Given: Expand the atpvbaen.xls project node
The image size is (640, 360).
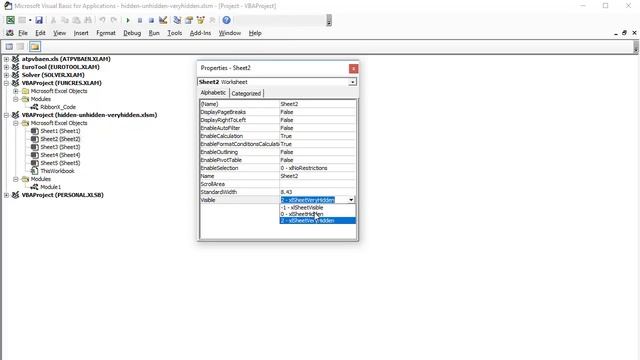Looking at the screenshot, I should (x=7, y=59).
